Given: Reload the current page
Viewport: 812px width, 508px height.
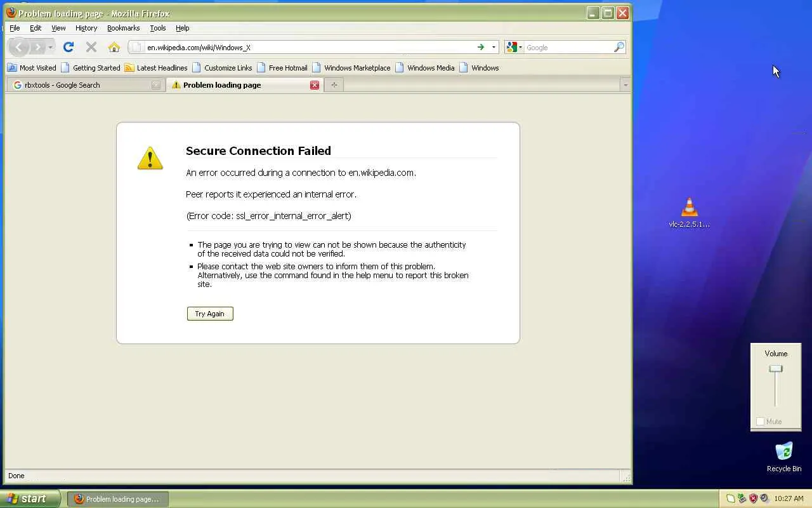Looking at the screenshot, I should pos(69,47).
